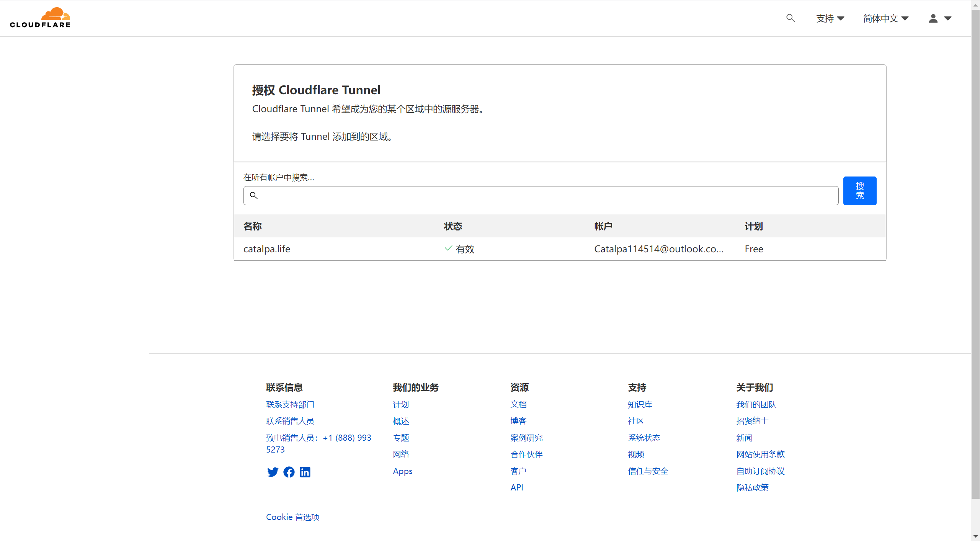Click the 有效 status cell
Viewport: 980px width, 541px height.
coord(459,249)
